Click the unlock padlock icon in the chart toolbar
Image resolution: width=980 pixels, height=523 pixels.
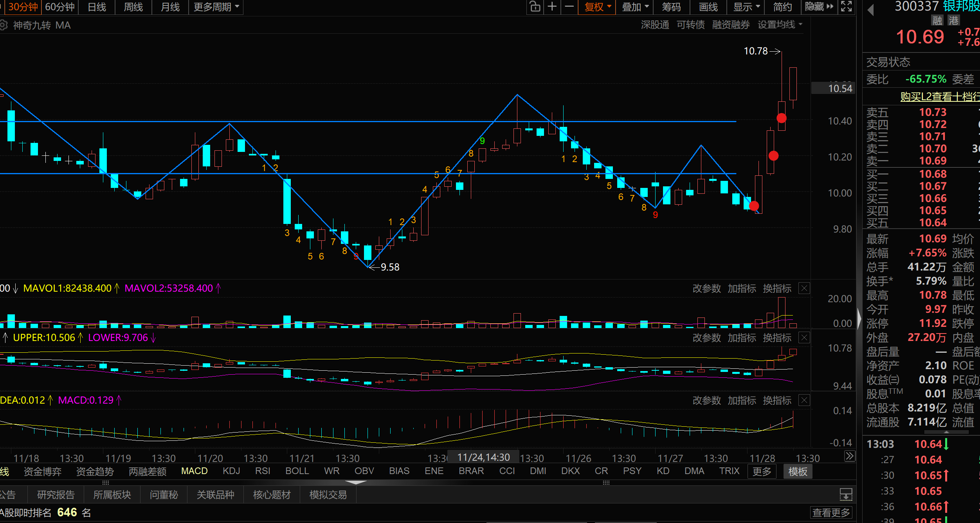tap(535, 7)
